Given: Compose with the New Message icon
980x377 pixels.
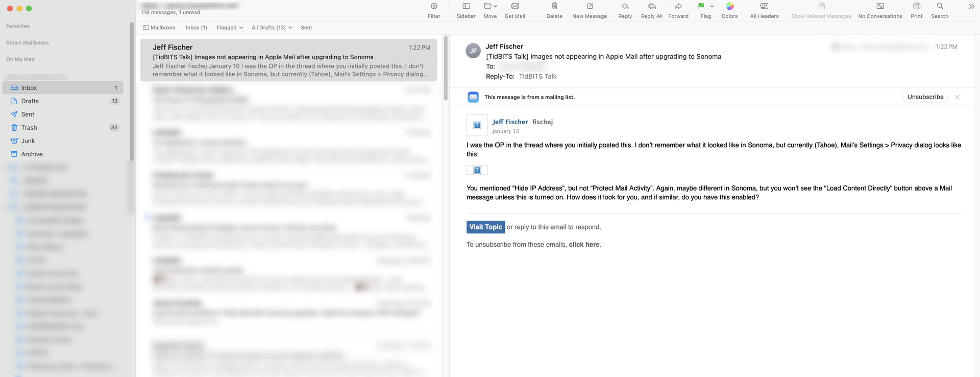Looking at the screenshot, I should point(590,7).
